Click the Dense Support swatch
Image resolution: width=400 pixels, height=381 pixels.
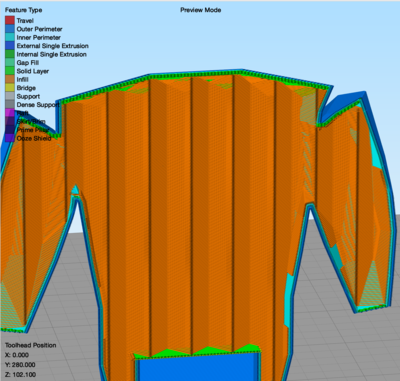(x=10, y=104)
